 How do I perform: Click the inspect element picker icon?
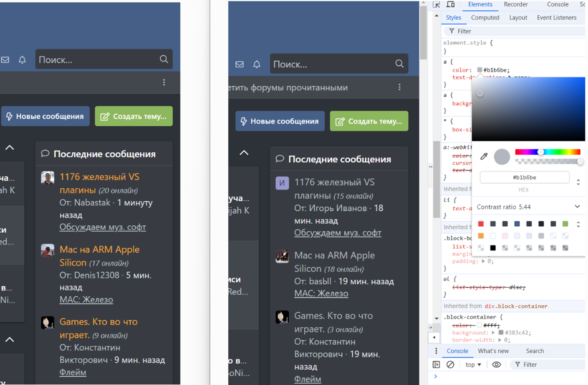point(436,5)
